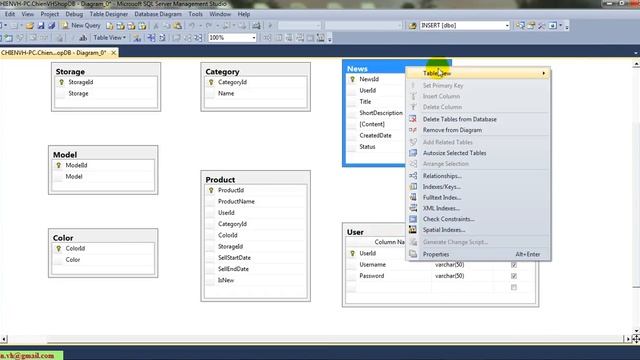Viewport: 640px width, 360px height.
Task: Expand the Table View submenu in context menu
Action: tap(478, 73)
